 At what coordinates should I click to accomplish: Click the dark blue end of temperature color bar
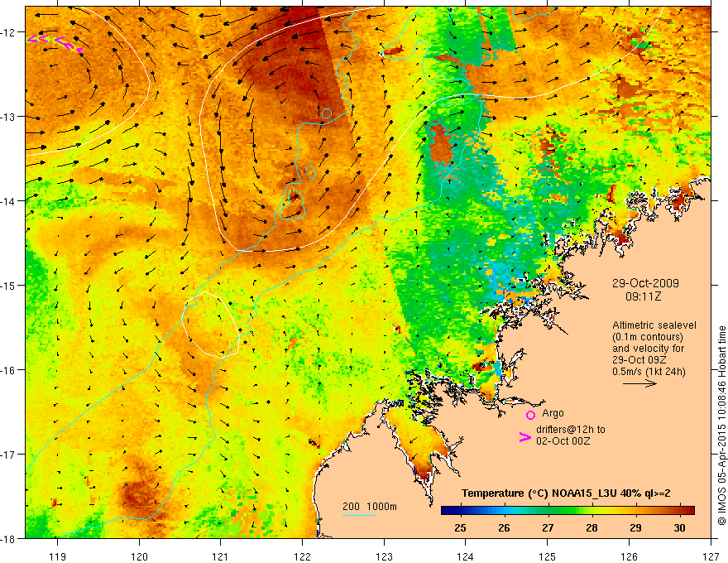pos(446,510)
